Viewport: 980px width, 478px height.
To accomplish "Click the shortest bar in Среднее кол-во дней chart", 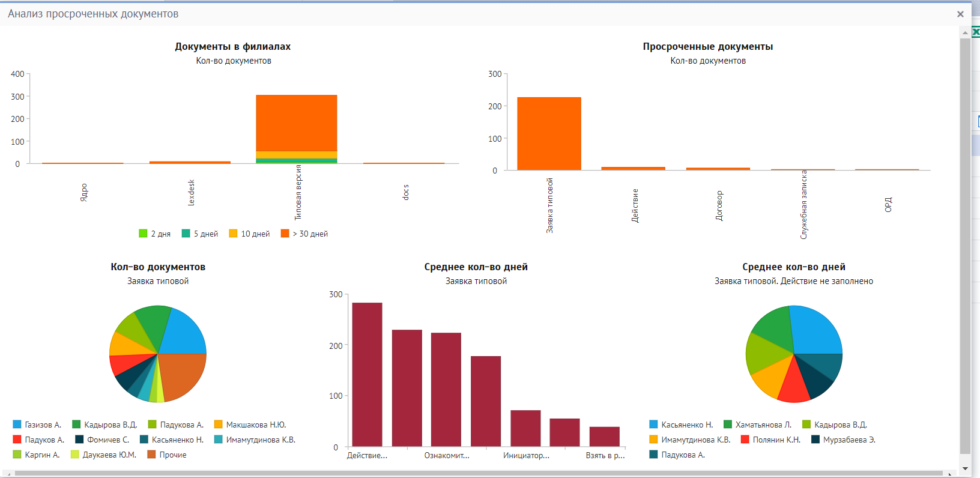I will coord(604,437).
